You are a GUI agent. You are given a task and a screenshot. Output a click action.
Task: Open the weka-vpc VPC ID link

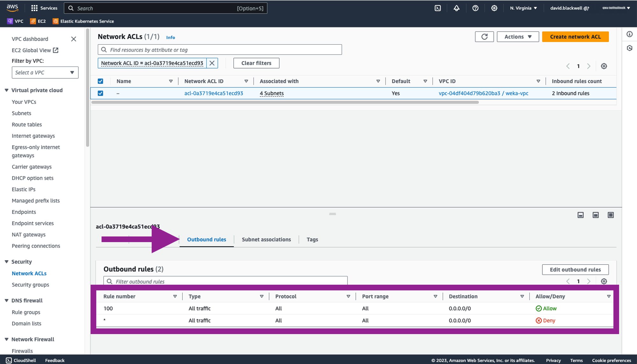(483, 93)
